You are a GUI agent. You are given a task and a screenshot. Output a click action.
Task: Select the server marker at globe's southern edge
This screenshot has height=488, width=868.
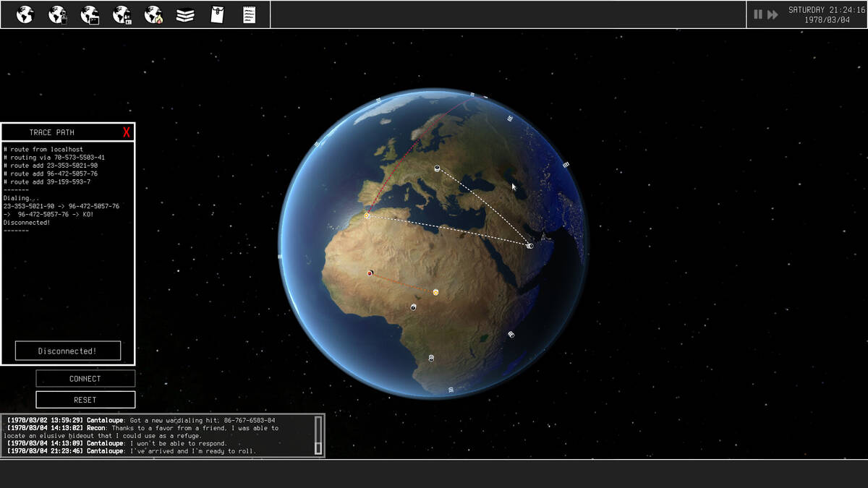pos(451,390)
